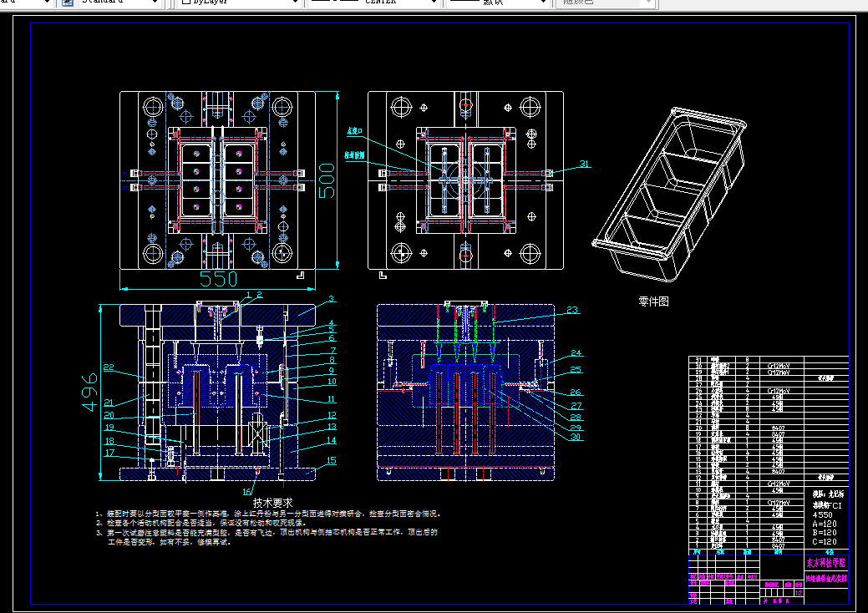Click balloon number 13 on left section
Viewport: 868px width, 613px height.
click(332, 427)
